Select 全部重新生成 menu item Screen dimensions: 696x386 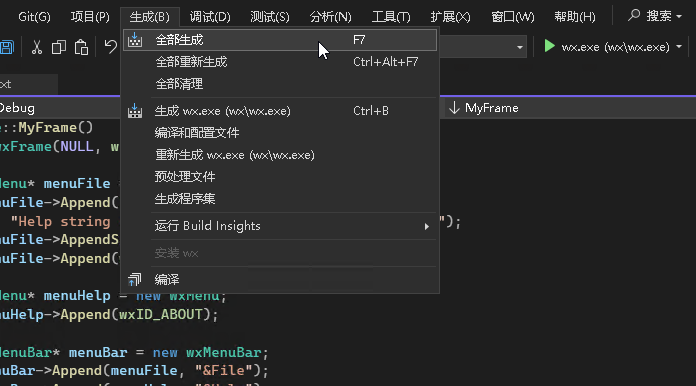(x=280, y=62)
